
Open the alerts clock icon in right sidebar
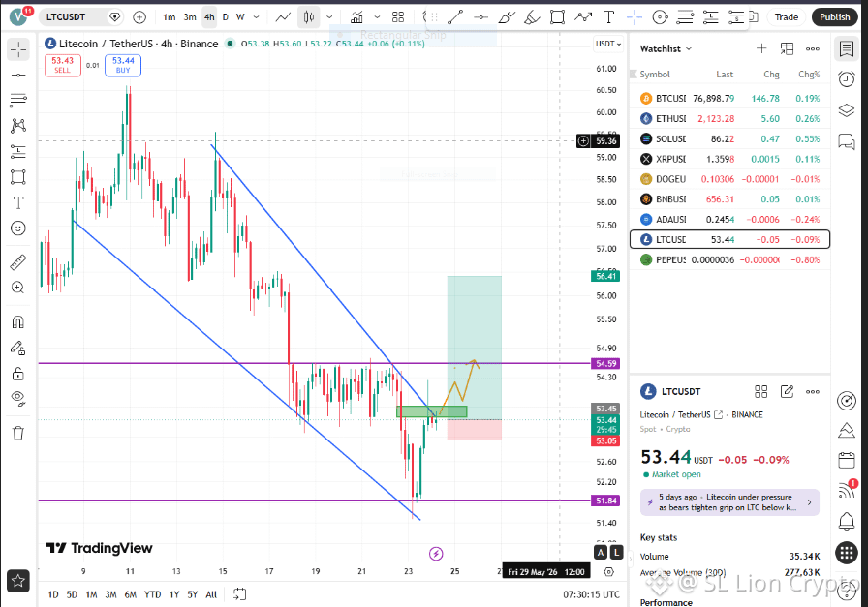[x=847, y=79]
